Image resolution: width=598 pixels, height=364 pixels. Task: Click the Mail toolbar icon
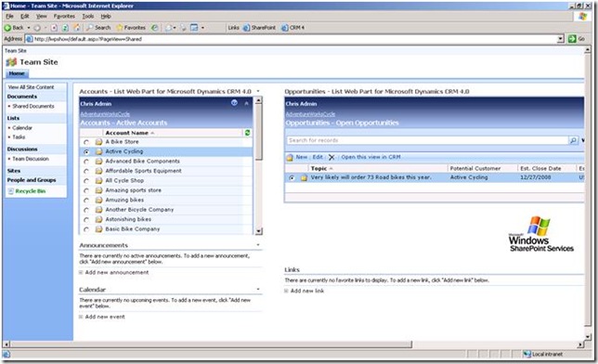[168, 28]
